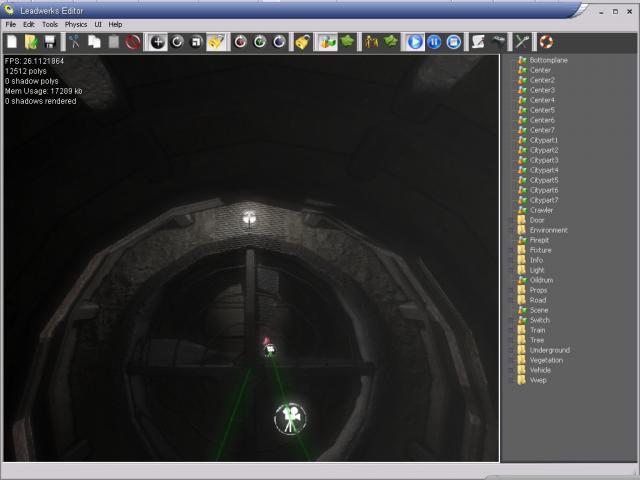
Task: Expand the Props folder node
Action: click(510, 290)
